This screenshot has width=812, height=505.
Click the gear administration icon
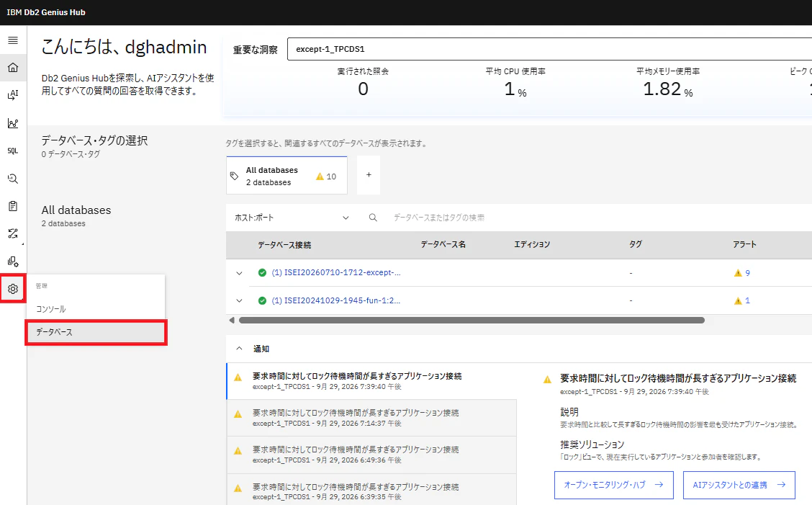13,289
